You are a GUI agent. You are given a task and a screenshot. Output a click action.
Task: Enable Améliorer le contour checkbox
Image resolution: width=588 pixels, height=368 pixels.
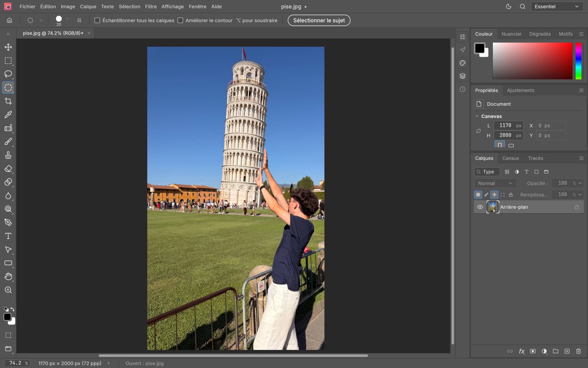click(x=180, y=20)
